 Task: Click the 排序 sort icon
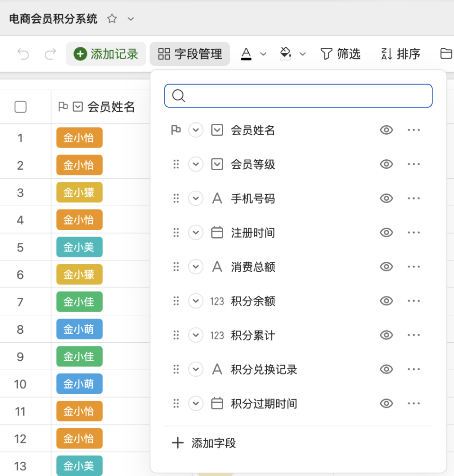(387, 54)
